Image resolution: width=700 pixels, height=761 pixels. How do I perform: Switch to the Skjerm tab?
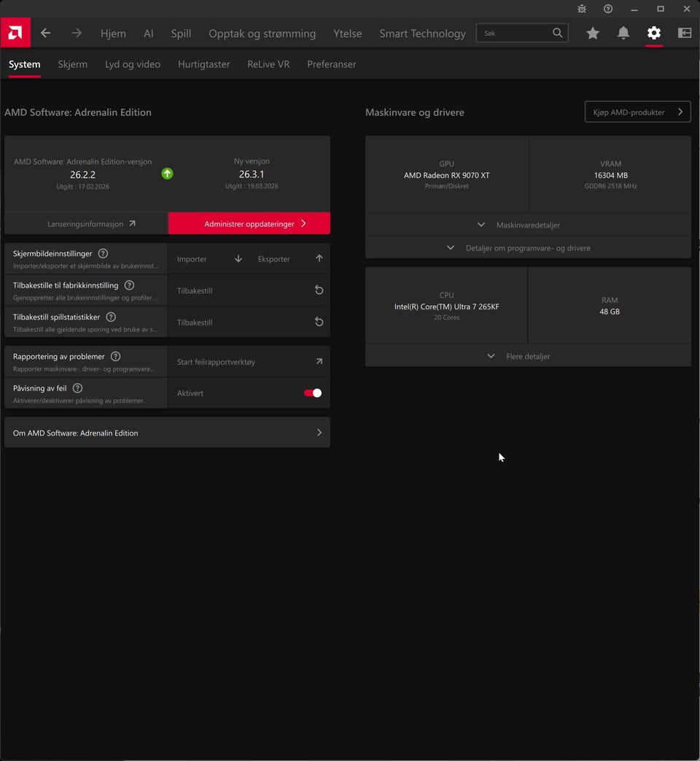tap(73, 64)
